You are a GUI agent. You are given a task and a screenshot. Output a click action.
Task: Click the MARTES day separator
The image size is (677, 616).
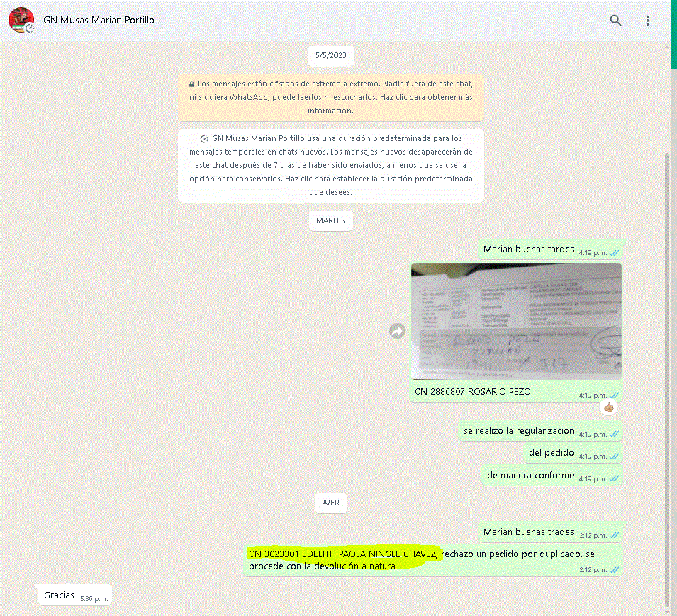tap(330, 220)
